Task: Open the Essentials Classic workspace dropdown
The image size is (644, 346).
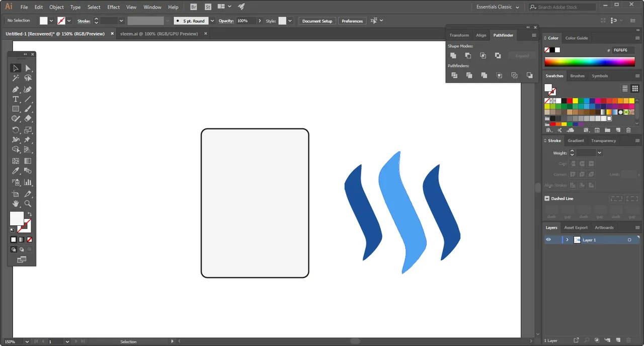Action: pyautogui.click(x=498, y=7)
